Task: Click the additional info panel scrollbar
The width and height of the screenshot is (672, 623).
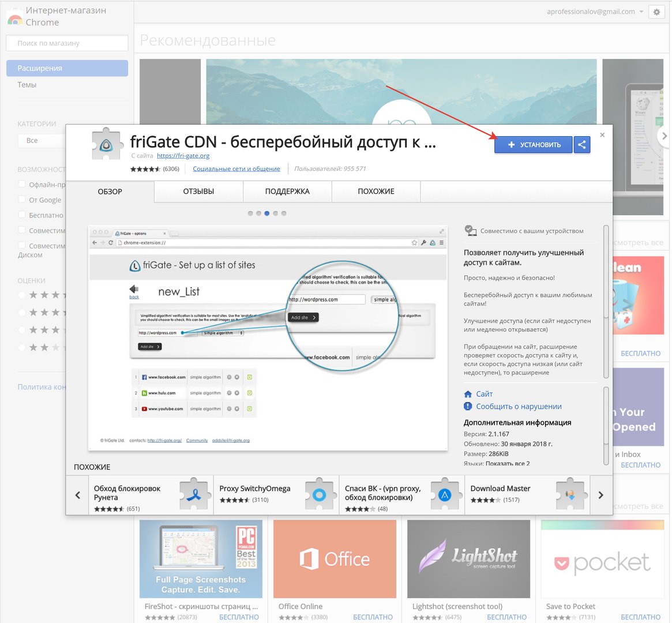Action: (x=606, y=426)
